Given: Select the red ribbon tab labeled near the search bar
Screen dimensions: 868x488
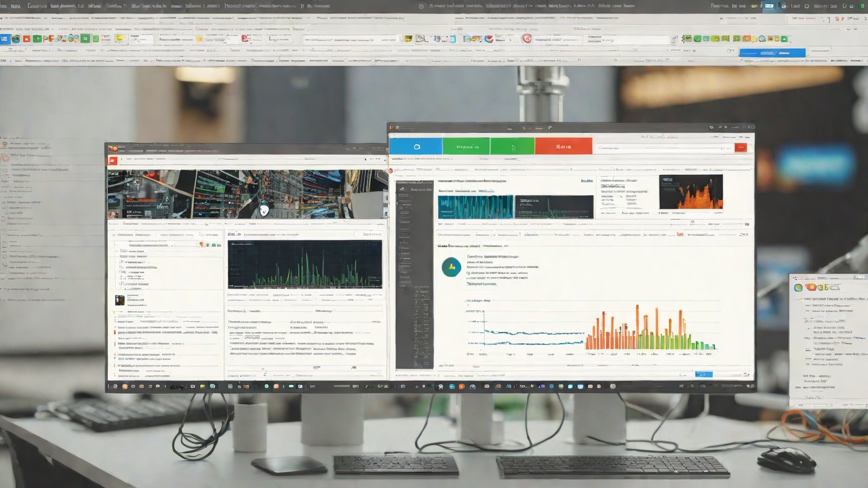Looking at the screenshot, I should click(x=564, y=146).
